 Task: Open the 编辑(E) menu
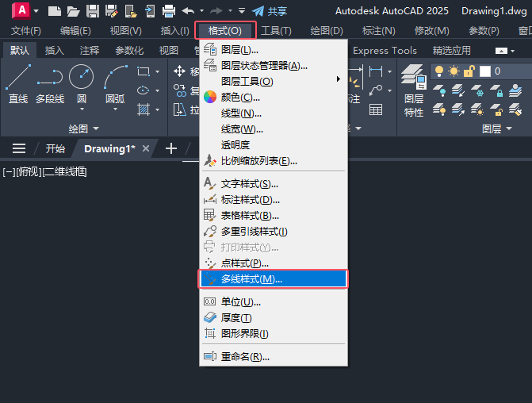(x=75, y=31)
